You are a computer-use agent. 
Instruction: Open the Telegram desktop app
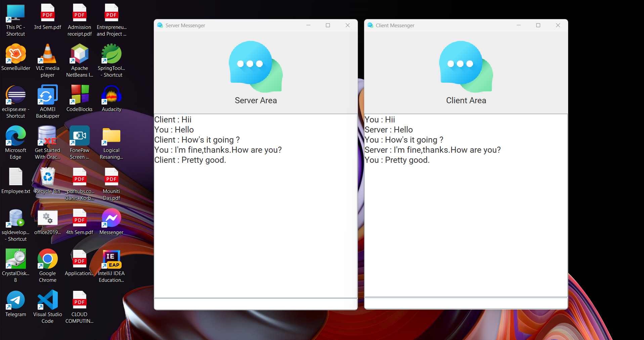point(15,300)
